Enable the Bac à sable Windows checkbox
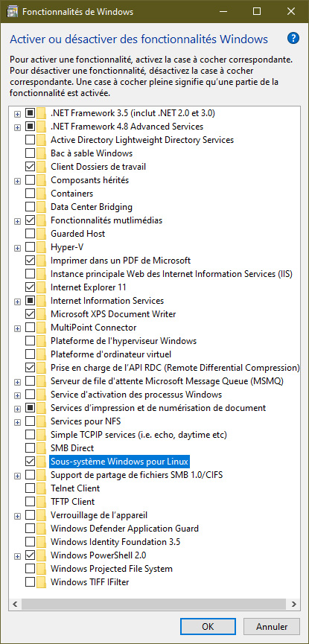The height and width of the screenshot is (644, 309). (x=30, y=153)
